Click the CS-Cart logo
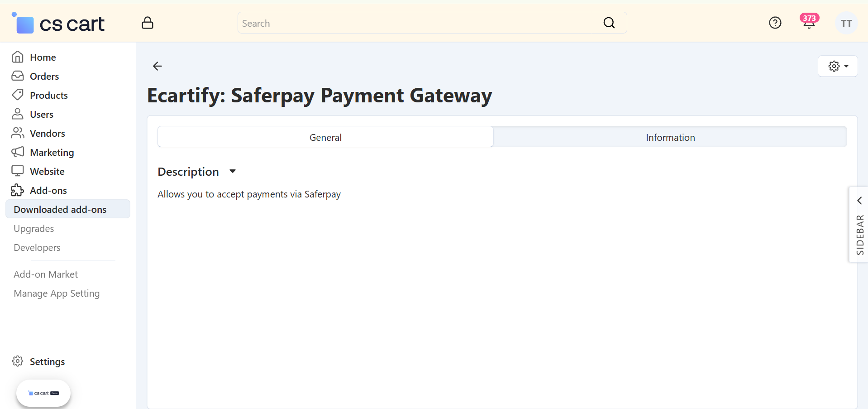Screen dimensions: 868x409 58,23
